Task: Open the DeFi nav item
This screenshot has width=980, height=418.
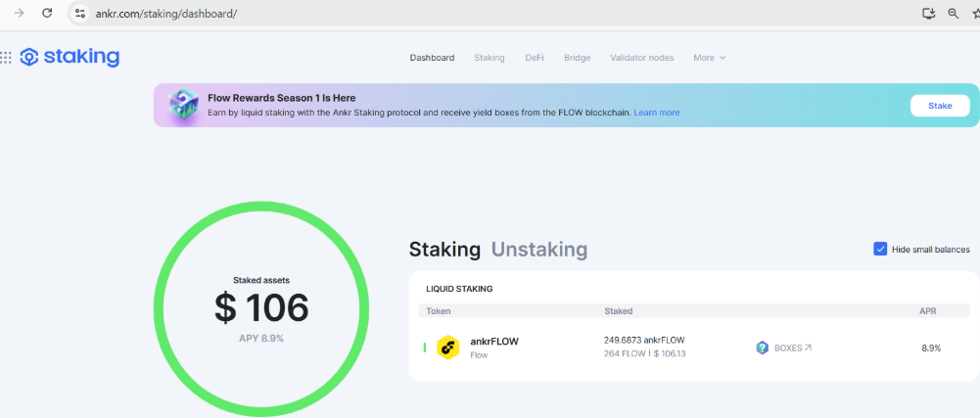Action: [535, 58]
